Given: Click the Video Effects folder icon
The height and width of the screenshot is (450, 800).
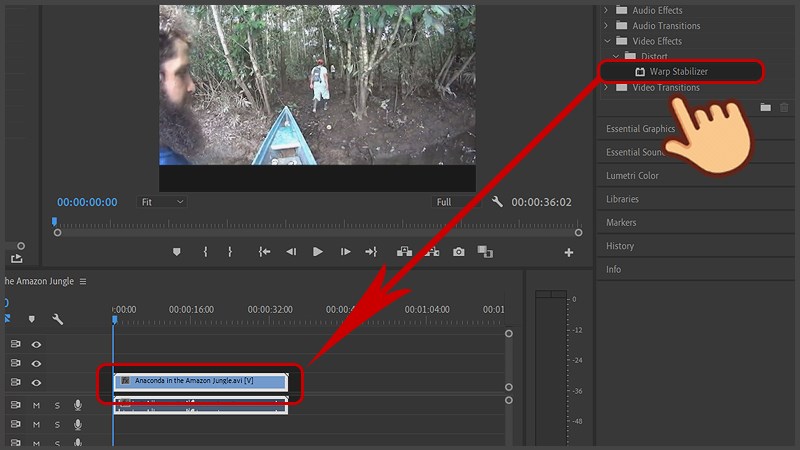Looking at the screenshot, I should tap(621, 40).
